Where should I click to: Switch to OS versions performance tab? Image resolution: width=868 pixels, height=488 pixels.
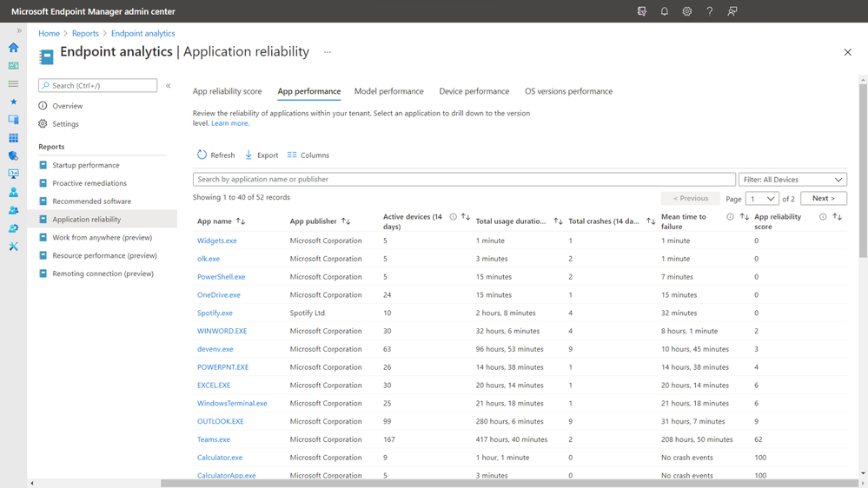coord(568,91)
